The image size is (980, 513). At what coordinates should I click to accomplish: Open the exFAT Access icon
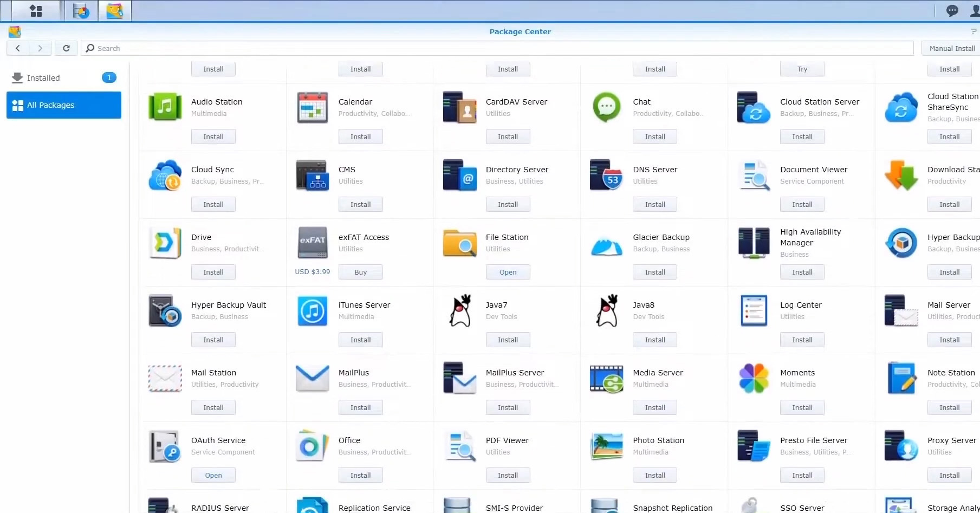(313, 242)
